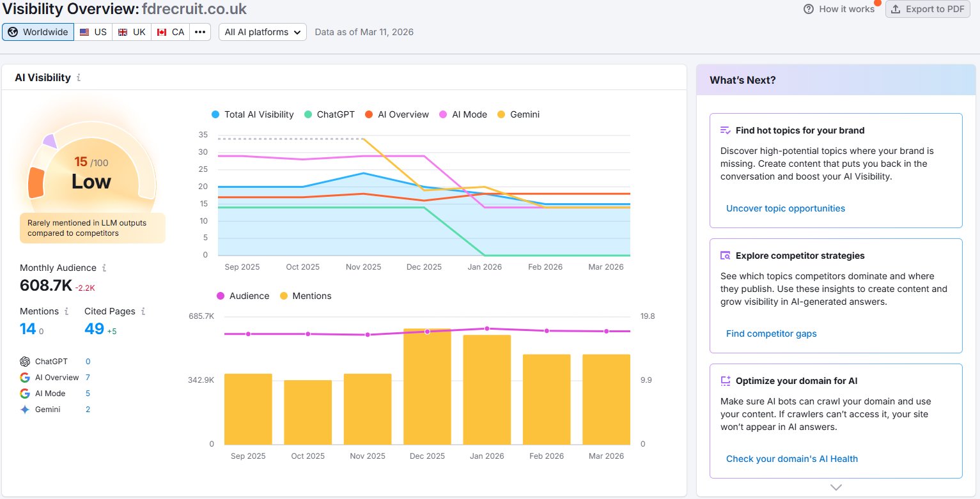Select the CA region tab

[x=171, y=32]
